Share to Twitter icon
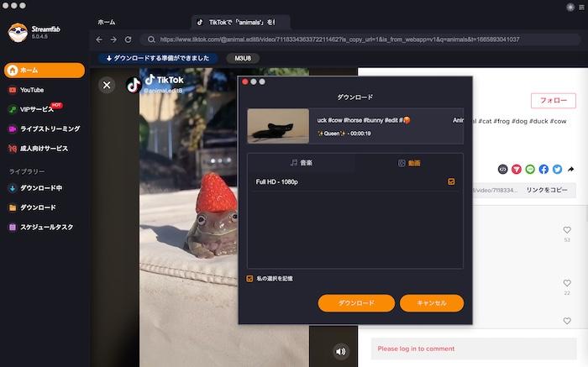Image resolution: width=588 pixels, height=367 pixels. coord(557,170)
